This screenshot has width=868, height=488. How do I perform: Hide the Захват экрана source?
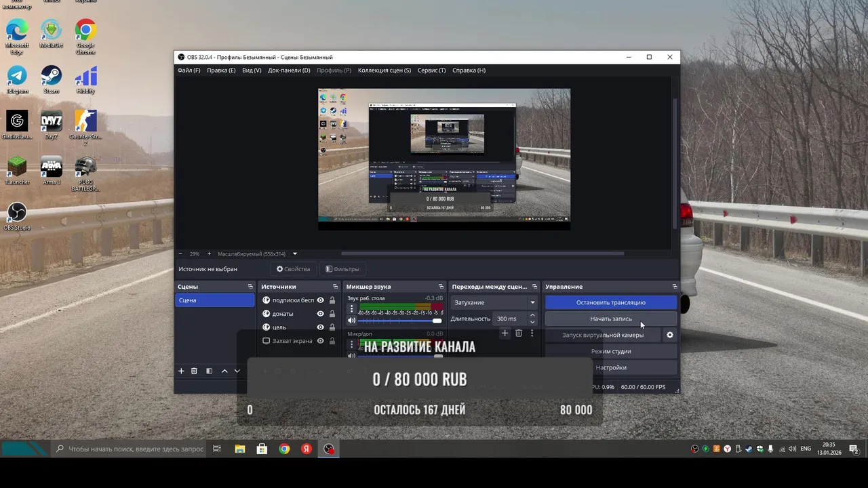[321, 341]
